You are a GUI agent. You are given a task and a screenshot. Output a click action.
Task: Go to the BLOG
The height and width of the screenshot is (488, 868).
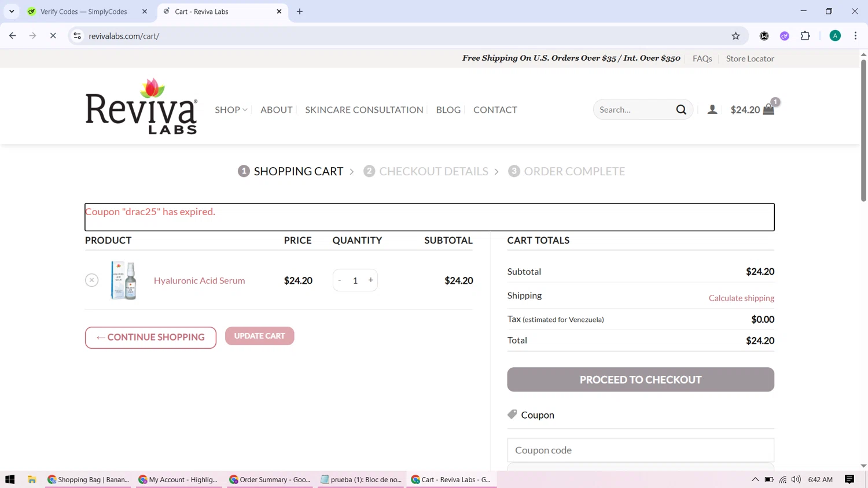click(448, 110)
